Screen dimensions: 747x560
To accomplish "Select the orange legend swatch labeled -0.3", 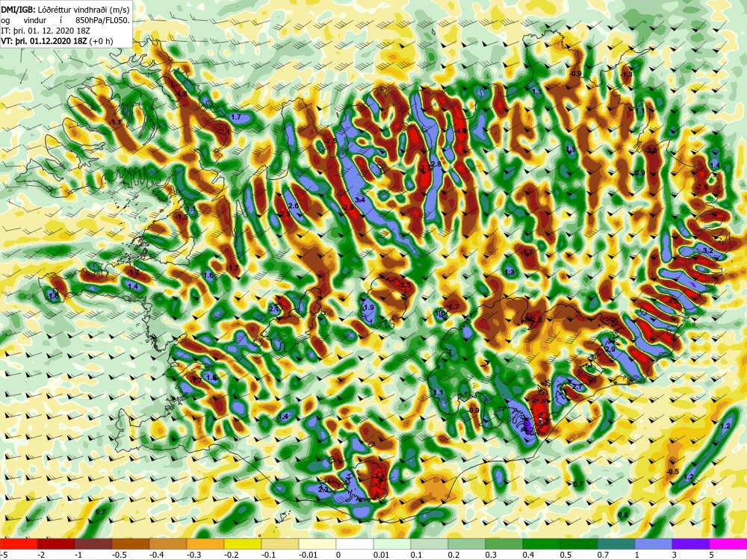I will click(x=205, y=544).
